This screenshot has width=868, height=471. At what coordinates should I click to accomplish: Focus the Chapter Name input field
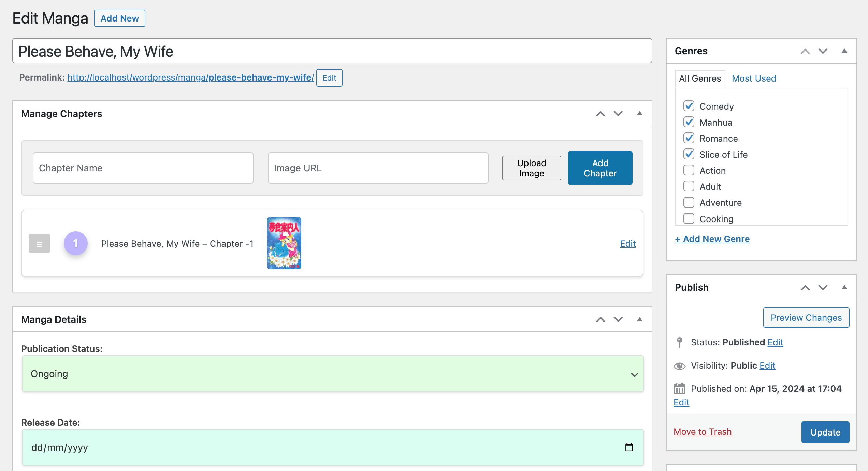click(143, 168)
